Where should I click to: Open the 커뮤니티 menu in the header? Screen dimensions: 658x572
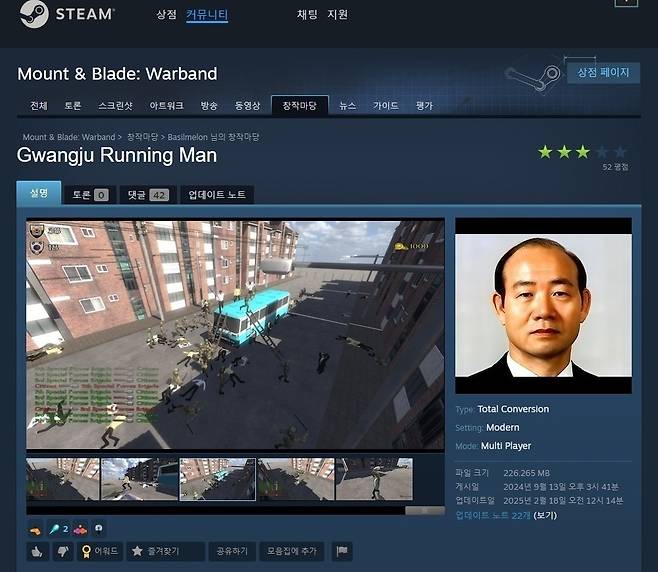click(x=207, y=15)
